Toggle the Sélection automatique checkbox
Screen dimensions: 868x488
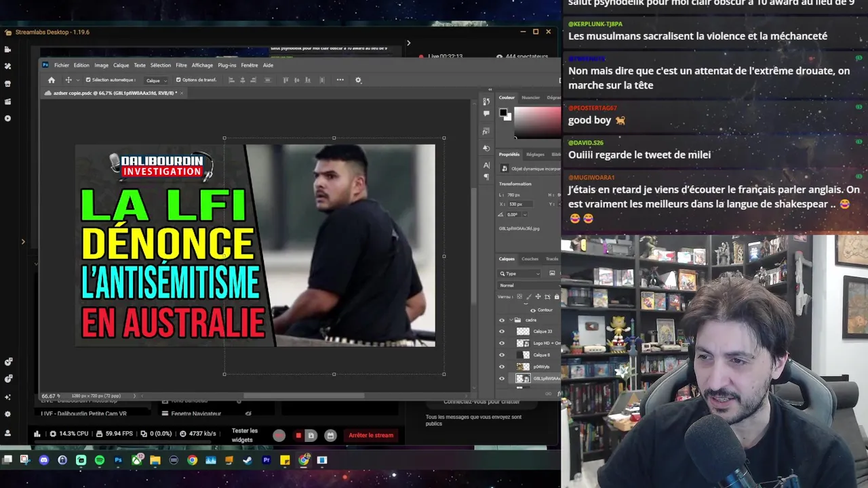(x=88, y=80)
